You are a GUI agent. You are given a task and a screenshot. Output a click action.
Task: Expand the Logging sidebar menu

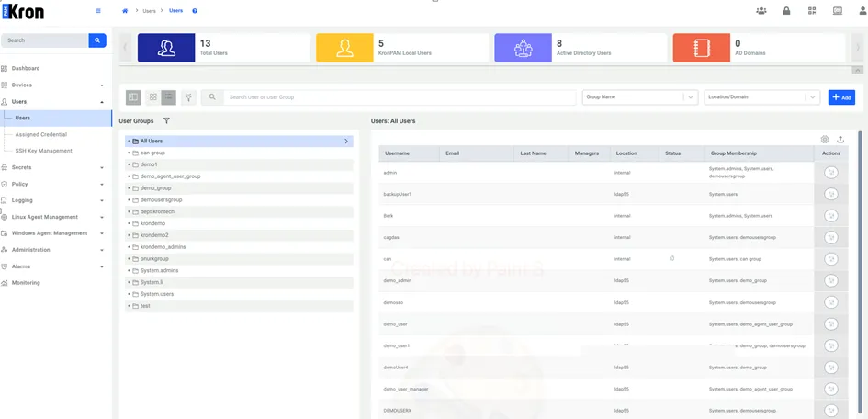(x=102, y=200)
